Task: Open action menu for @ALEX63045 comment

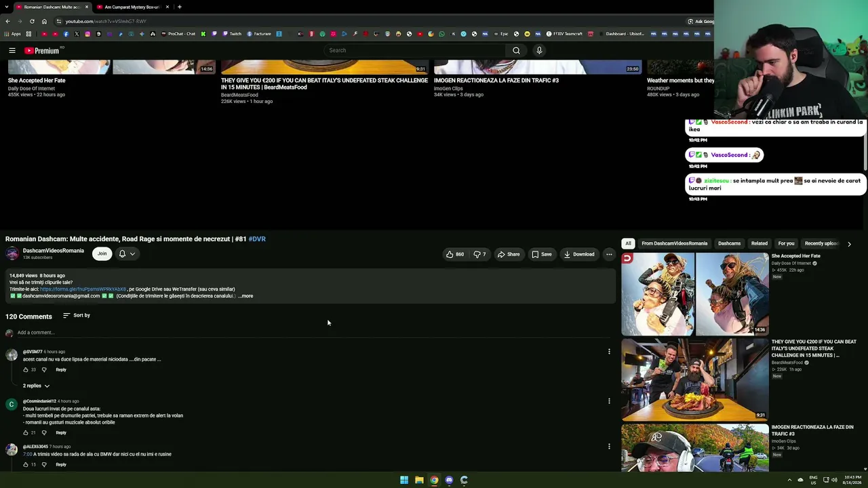Action: 609,446
